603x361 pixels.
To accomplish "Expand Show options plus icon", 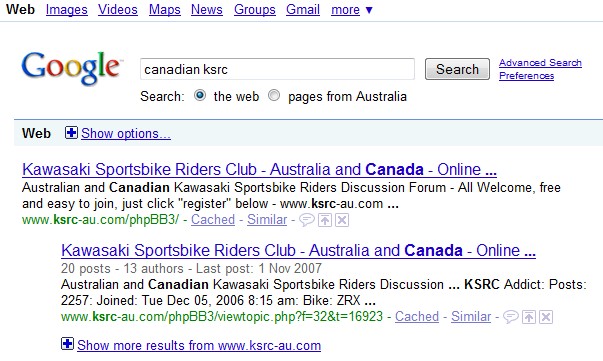I will [x=71, y=133].
